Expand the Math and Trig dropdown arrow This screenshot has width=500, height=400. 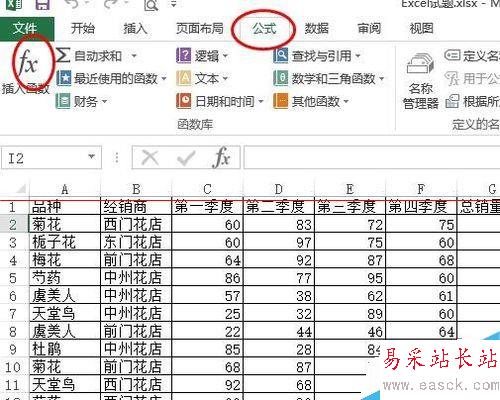click(382, 79)
